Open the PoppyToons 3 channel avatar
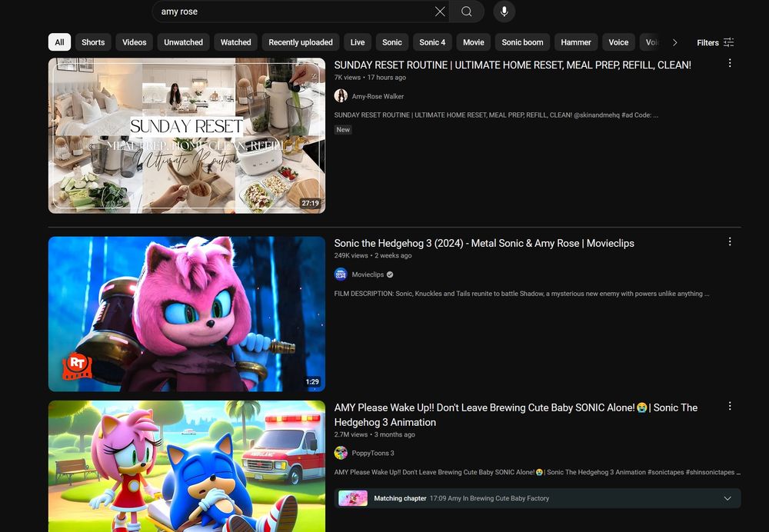The image size is (769, 532). click(341, 453)
